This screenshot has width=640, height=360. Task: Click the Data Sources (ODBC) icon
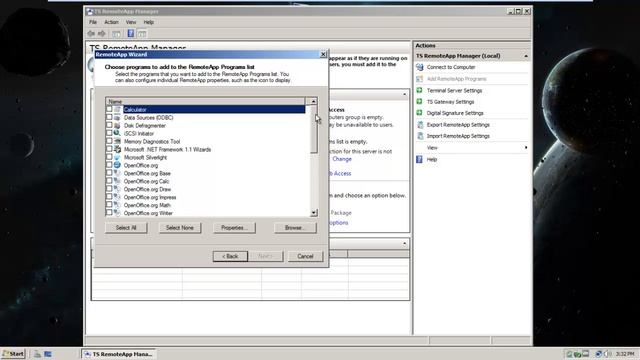pyautogui.click(x=117, y=117)
